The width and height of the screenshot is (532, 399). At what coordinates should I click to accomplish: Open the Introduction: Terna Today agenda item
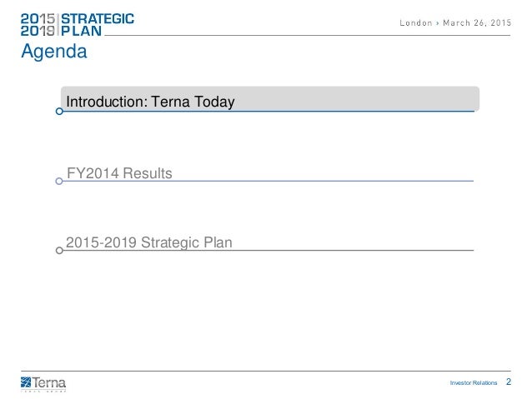pos(150,102)
